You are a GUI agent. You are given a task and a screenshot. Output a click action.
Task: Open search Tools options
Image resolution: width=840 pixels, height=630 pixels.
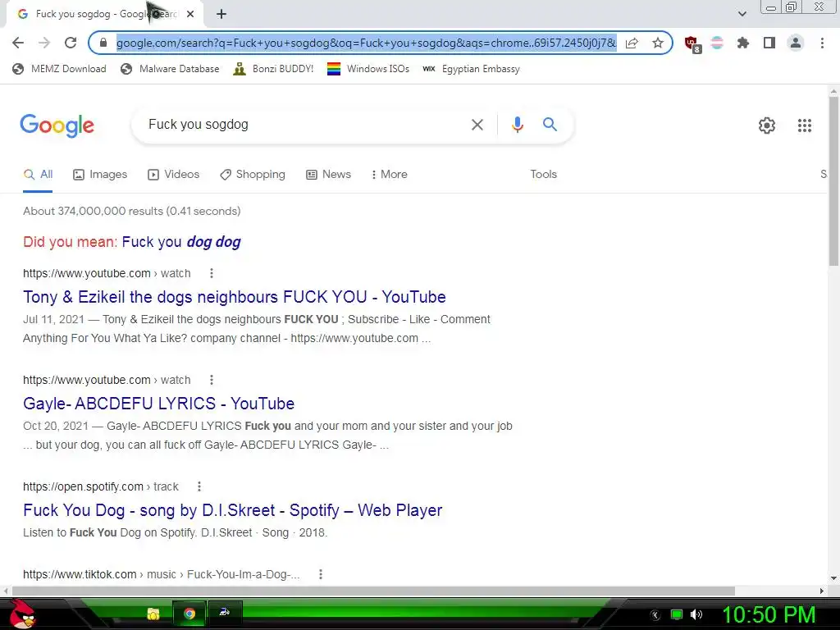(x=543, y=175)
